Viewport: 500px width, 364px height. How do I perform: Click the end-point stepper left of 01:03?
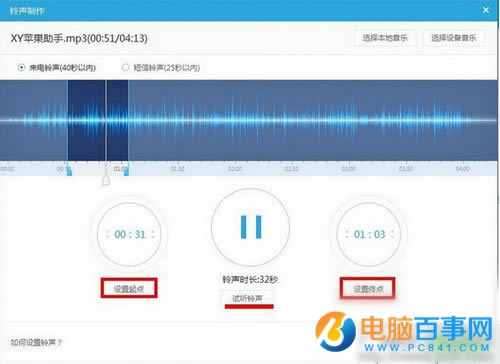(x=347, y=234)
